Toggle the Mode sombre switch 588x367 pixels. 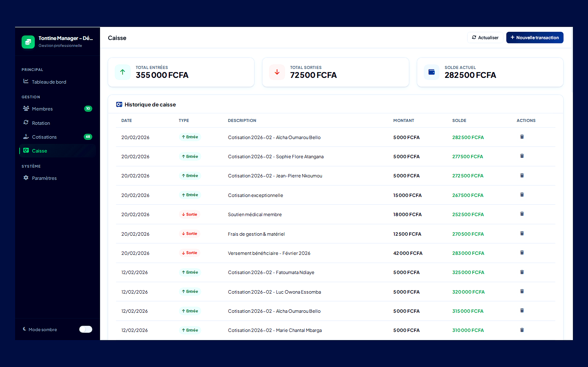coord(85,329)
